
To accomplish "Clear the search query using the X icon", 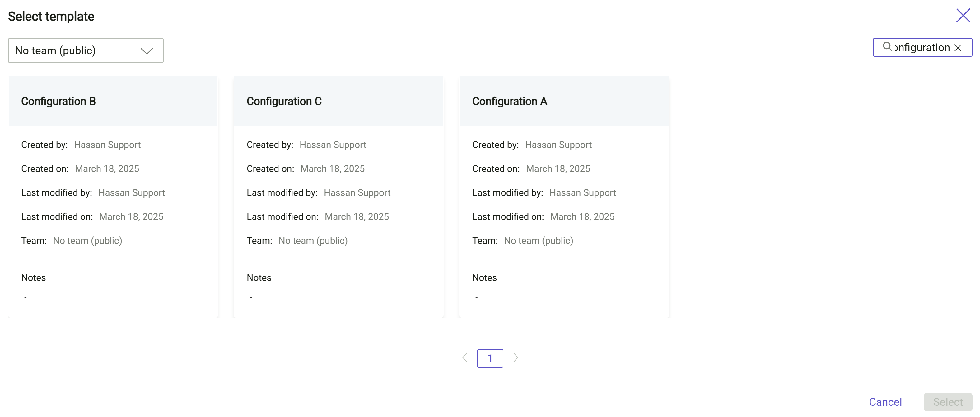I will [x=958, y=48].
